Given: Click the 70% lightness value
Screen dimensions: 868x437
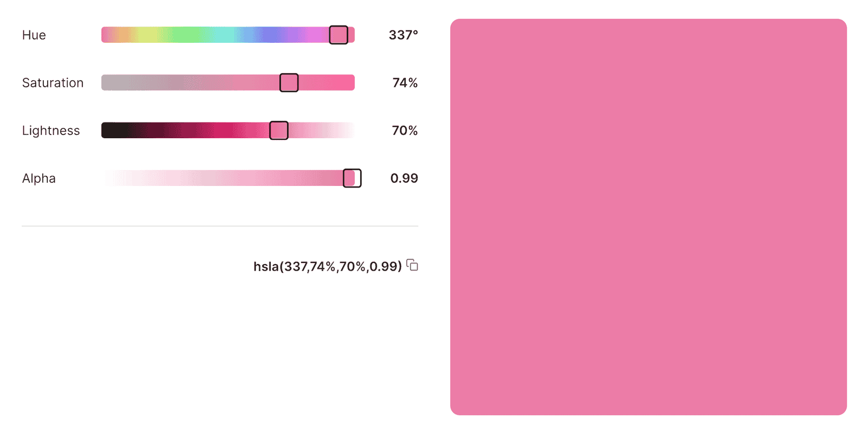Looking at the screenshot, I should tap(405, 131).
